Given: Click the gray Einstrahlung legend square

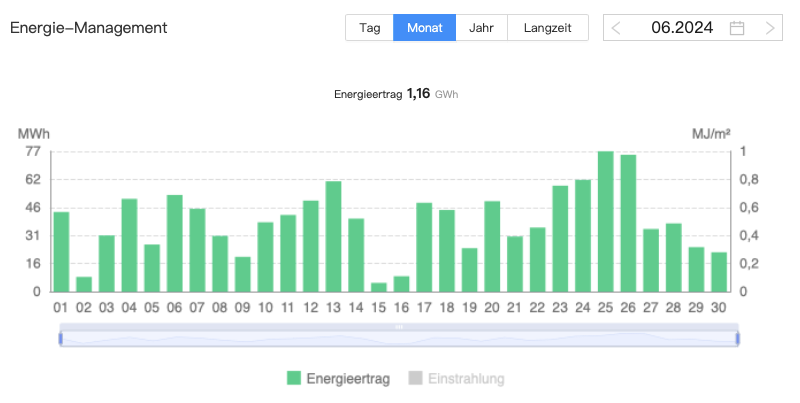Looking at the screenshot, I should pyautogui.click(x=415, y=378).
